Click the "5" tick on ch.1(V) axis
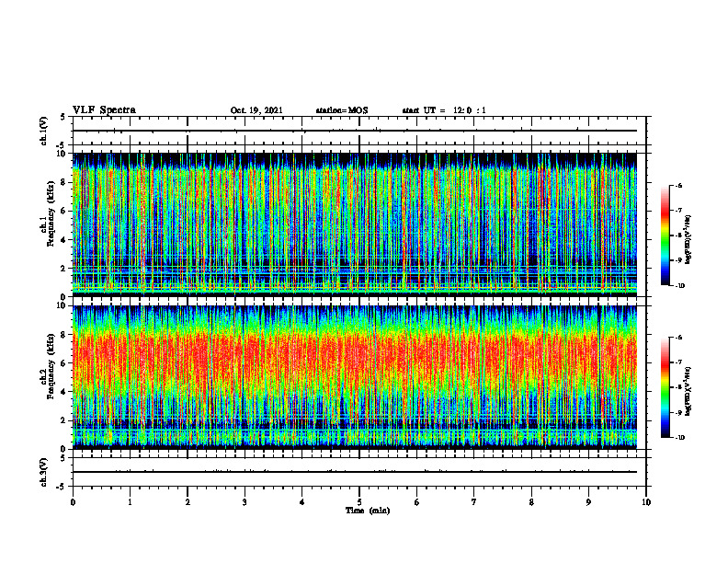Image resolution: width=728 pixels, height=563 pixels. coord(63,118)
